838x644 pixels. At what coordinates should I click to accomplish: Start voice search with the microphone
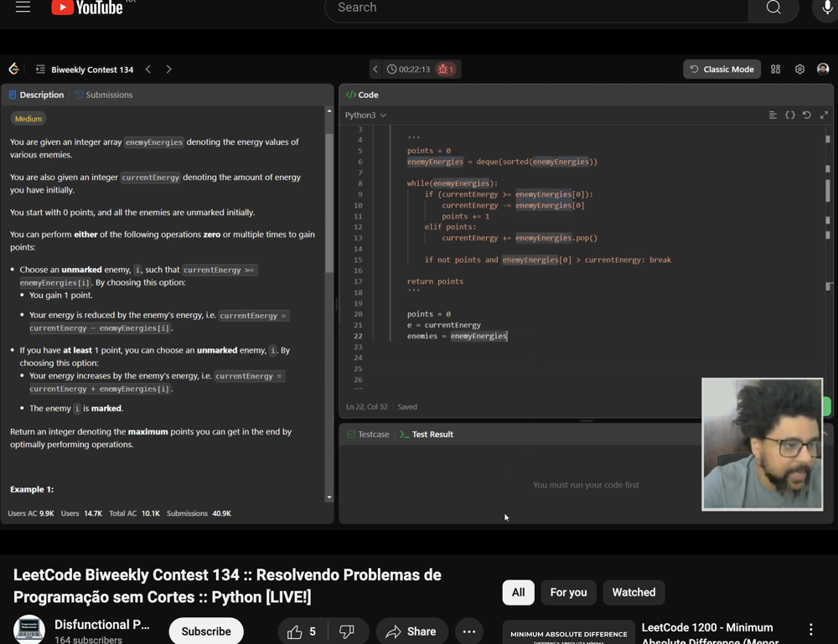826,8
